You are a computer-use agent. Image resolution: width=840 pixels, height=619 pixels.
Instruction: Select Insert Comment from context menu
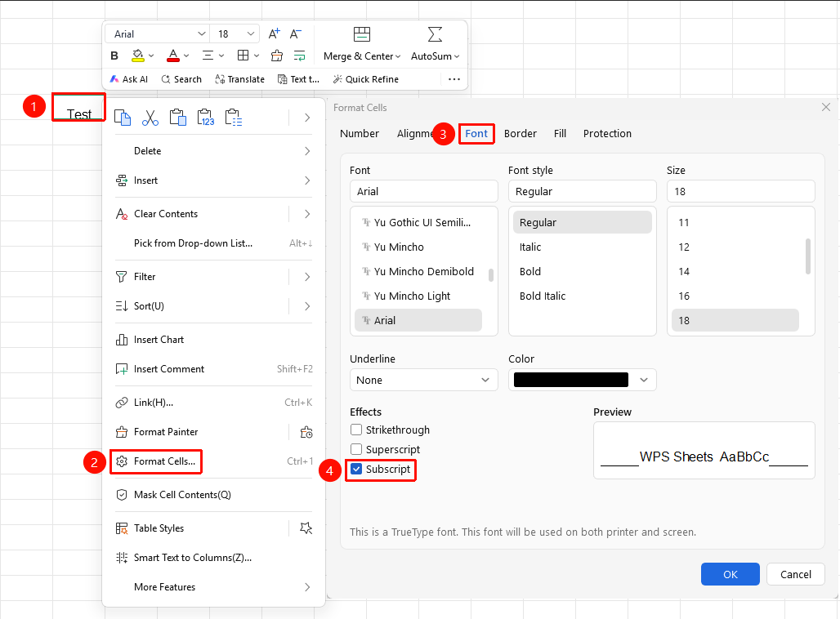click(x=213, y=369)
